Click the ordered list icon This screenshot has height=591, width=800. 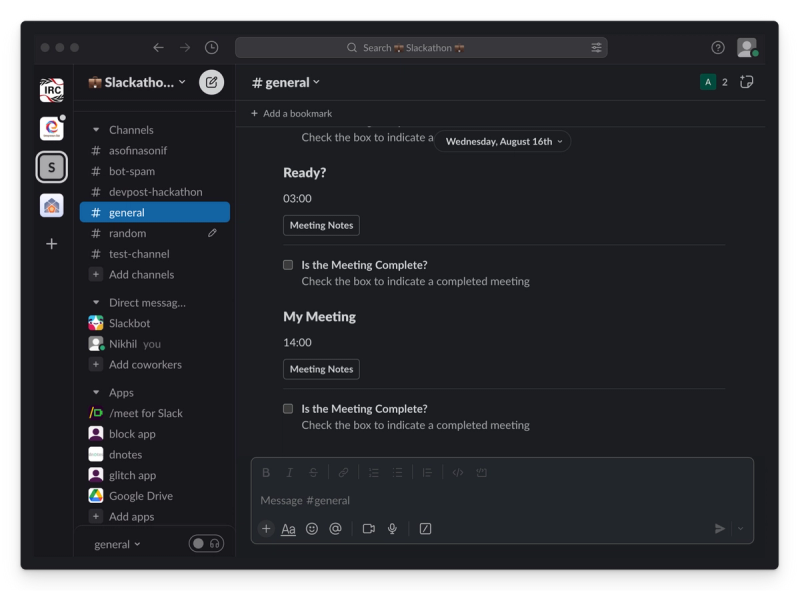click(x=373, y=473)
